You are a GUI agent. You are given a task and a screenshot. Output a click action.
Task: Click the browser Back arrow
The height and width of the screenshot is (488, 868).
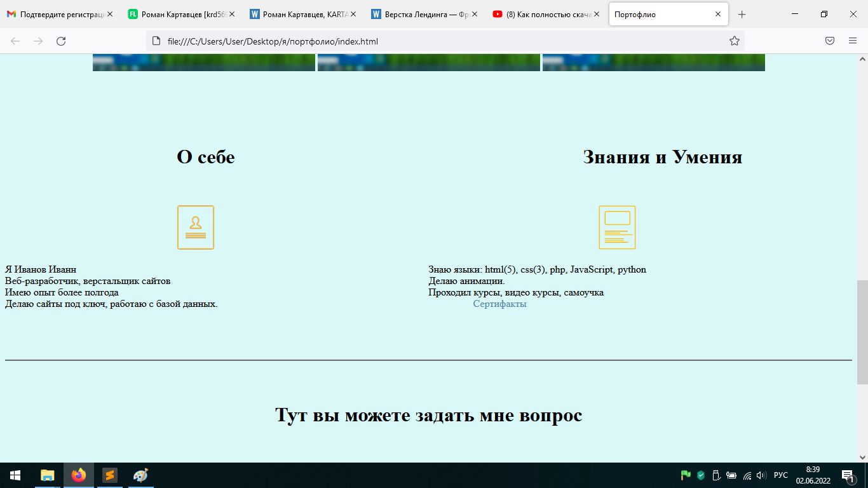pyautogui.click(x=15, y=41)
